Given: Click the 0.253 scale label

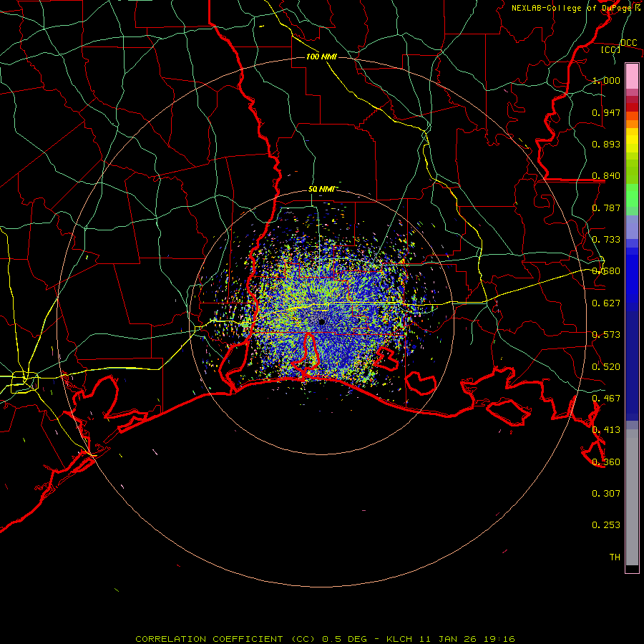Looking at the screenshot, I should click(606, 525).
